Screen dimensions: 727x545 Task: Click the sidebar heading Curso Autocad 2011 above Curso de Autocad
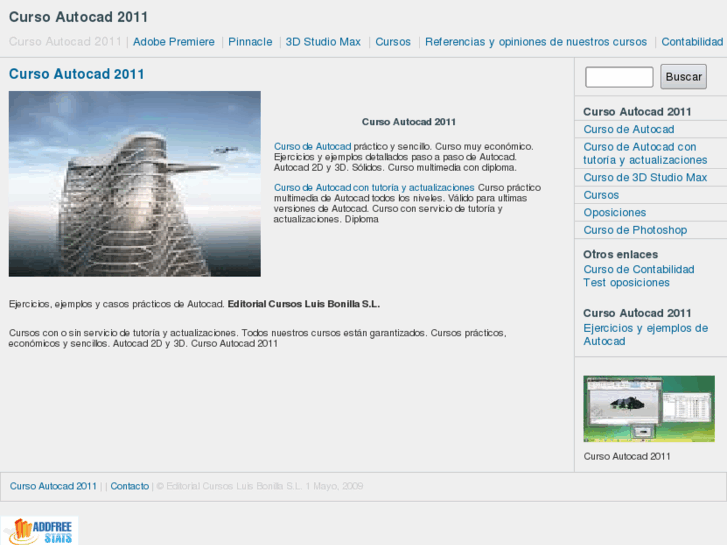click(637, 112)
